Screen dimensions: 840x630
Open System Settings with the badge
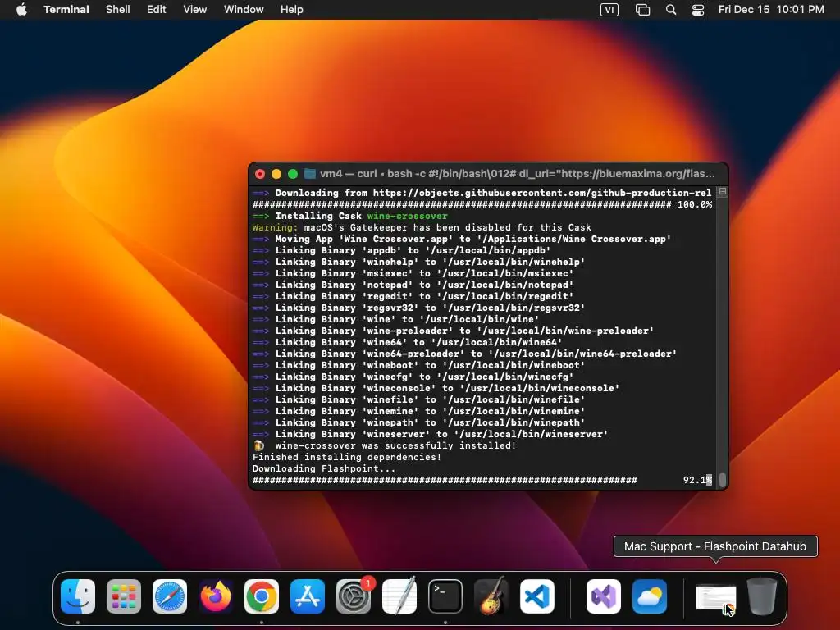[354, 596]
